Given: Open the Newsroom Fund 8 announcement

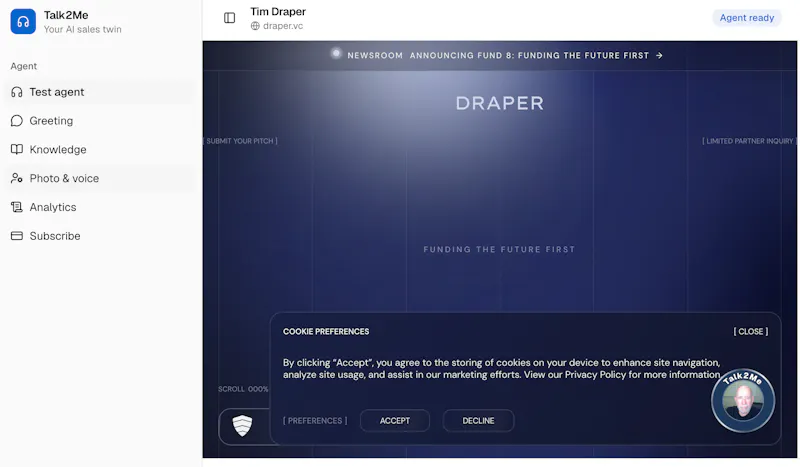Looking at the screenshot, I should click(x=497, y=55).
